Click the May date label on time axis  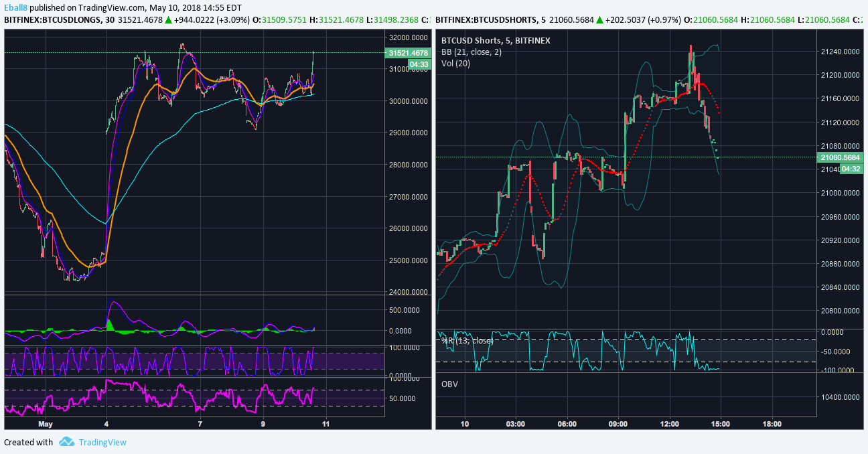[x=45, y=424]
